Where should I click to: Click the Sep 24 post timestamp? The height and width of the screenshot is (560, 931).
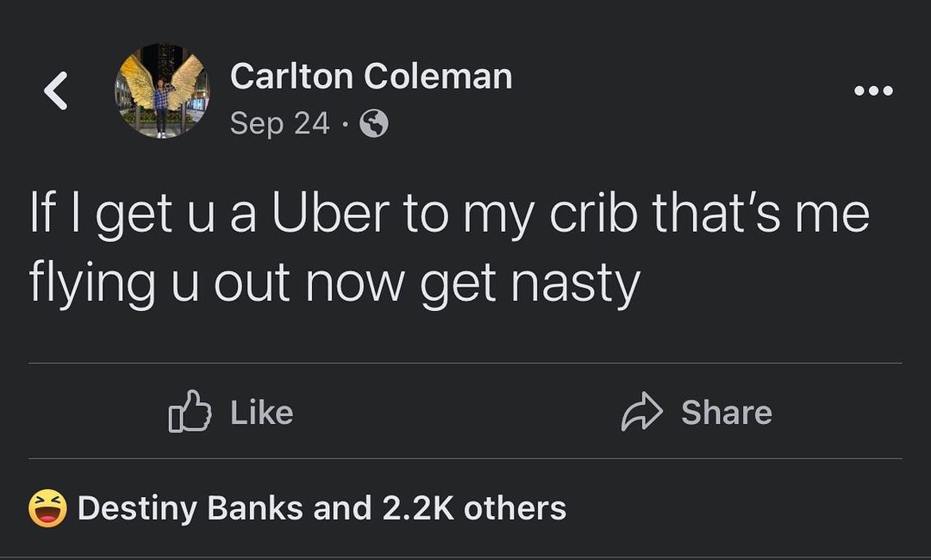(x=279, y=124)
